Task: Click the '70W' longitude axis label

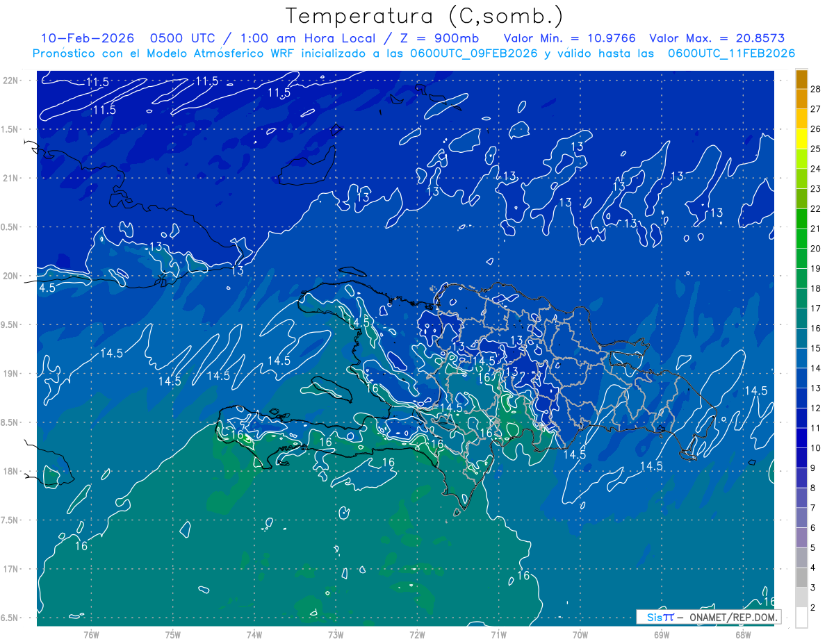Action: click(580, 634)
